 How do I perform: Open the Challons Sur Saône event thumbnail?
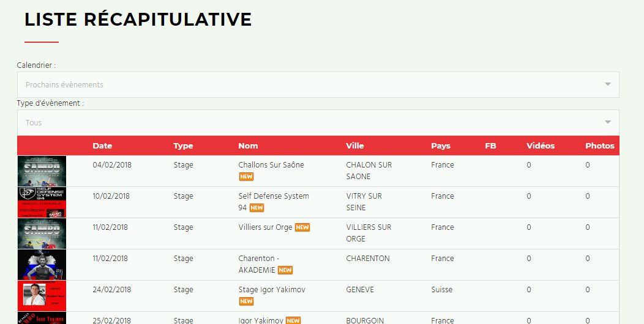coord(42,171)
